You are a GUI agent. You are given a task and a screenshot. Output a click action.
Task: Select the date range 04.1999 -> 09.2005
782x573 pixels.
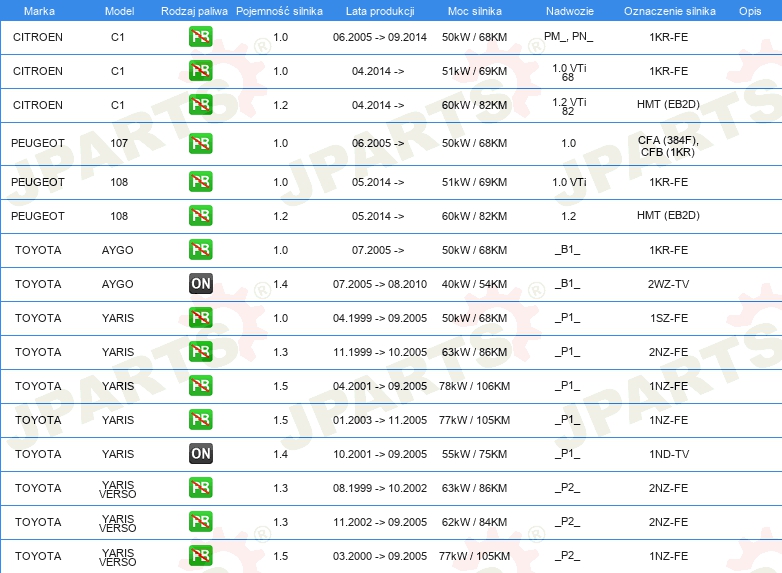[x=380, y=318]
